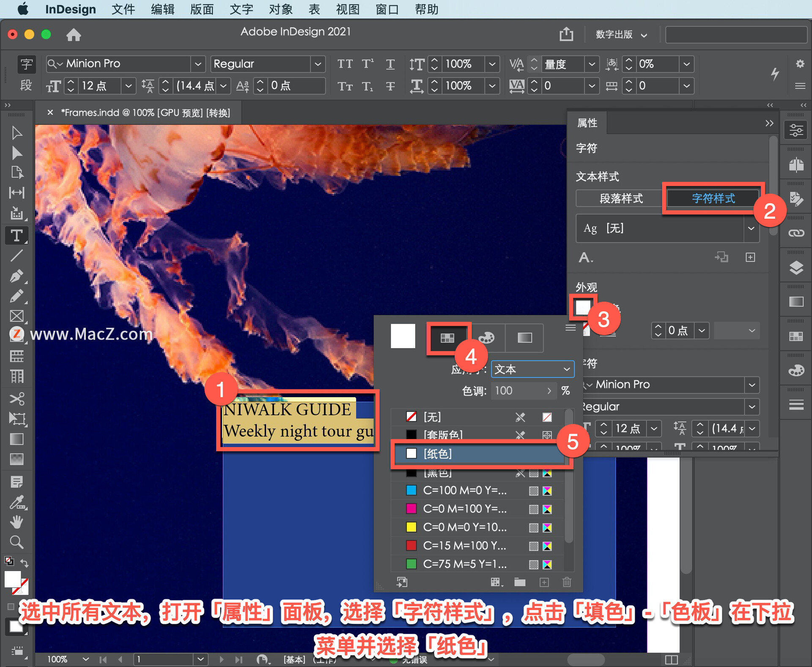
Task: Open the 窗口 menu
Action: click(387, 9)
